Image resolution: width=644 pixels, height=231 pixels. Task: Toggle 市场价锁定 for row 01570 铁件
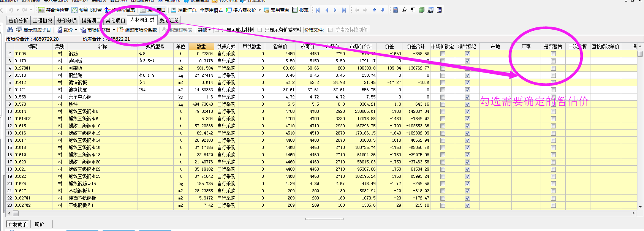click(443, 104)
